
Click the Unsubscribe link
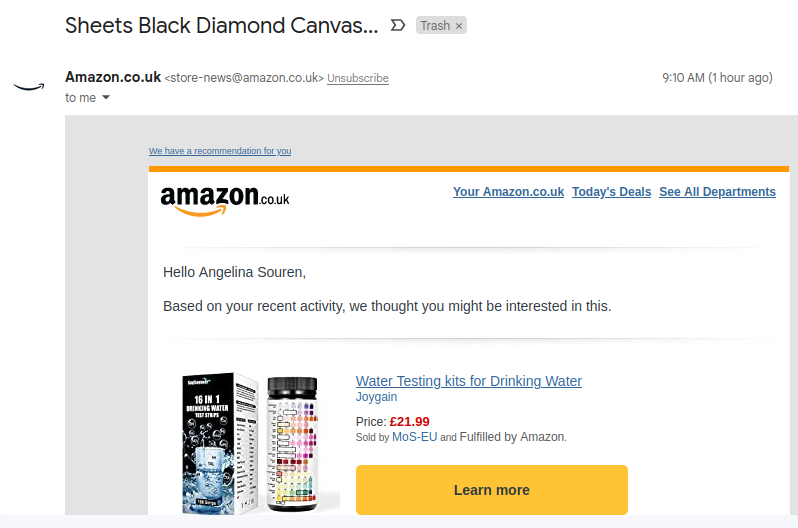click(357, 78)
